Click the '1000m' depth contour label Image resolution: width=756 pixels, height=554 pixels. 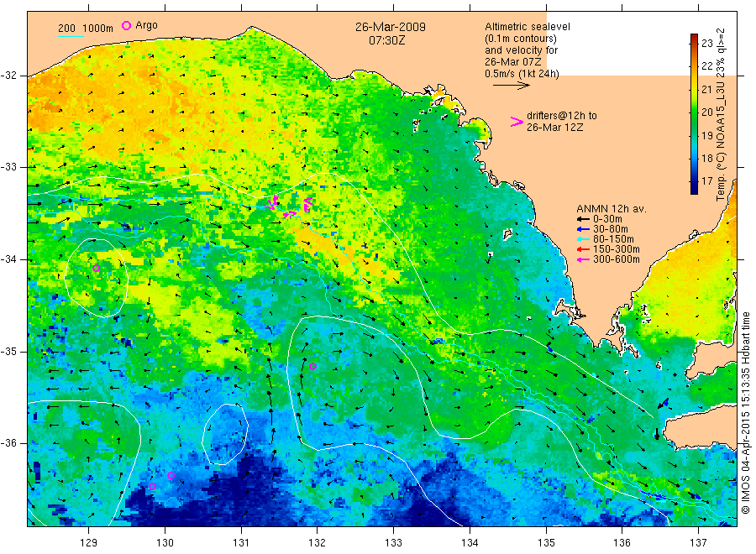[98, 29]
